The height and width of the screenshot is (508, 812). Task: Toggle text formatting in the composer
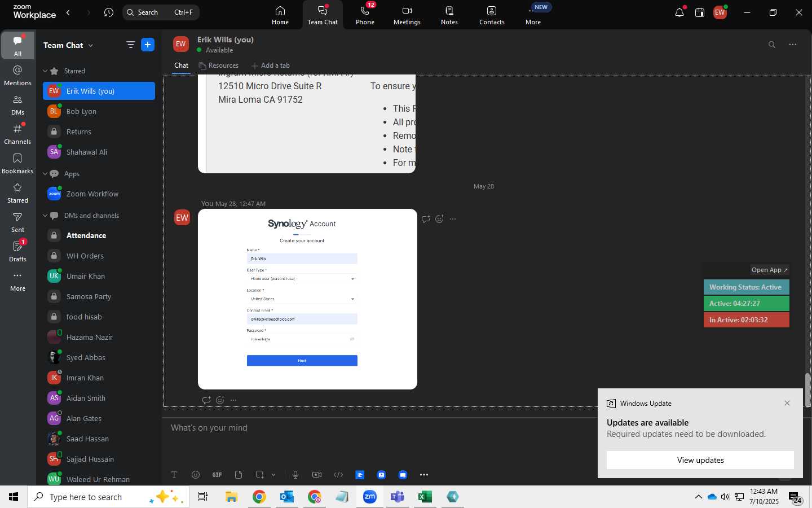click(x=174, y=475)
